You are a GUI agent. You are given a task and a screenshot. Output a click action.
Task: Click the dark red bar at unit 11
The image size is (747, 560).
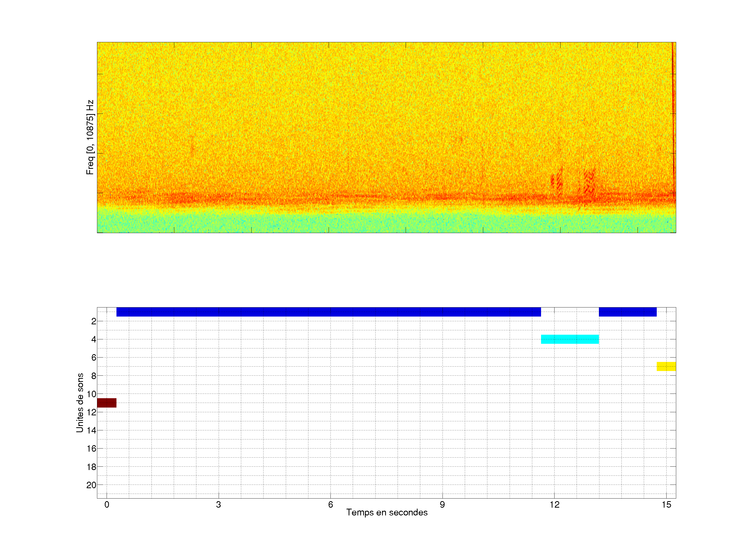click(107, 403)
